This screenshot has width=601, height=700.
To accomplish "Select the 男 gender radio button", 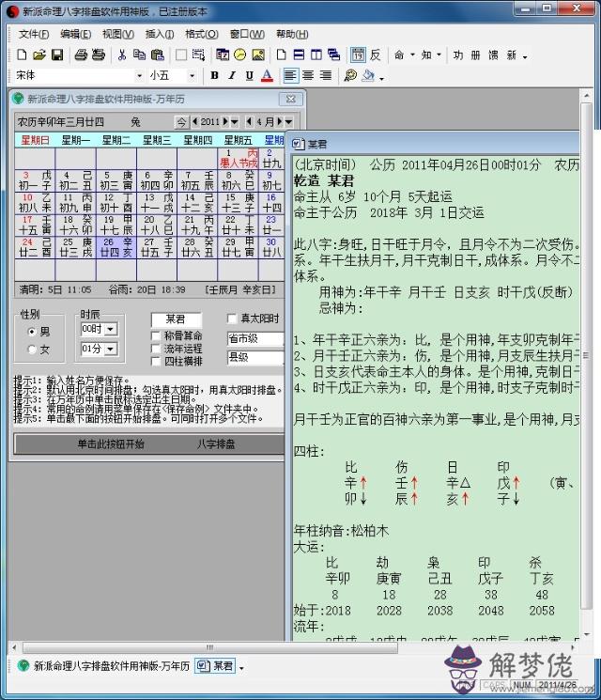I will tap(32, 332).
